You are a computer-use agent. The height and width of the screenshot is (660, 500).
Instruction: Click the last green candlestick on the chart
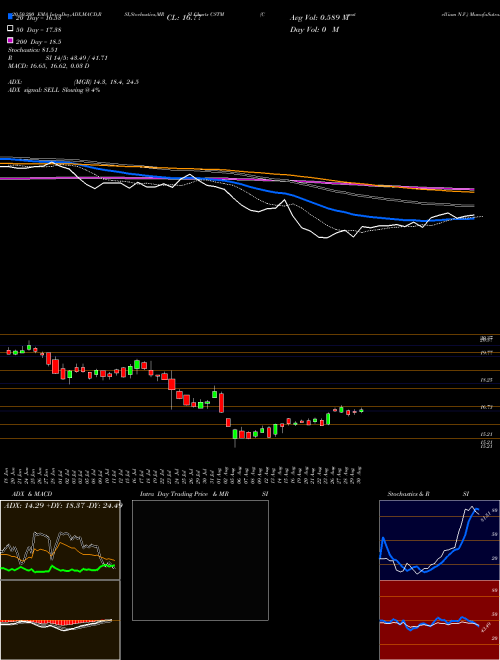(x=361, y=410)
